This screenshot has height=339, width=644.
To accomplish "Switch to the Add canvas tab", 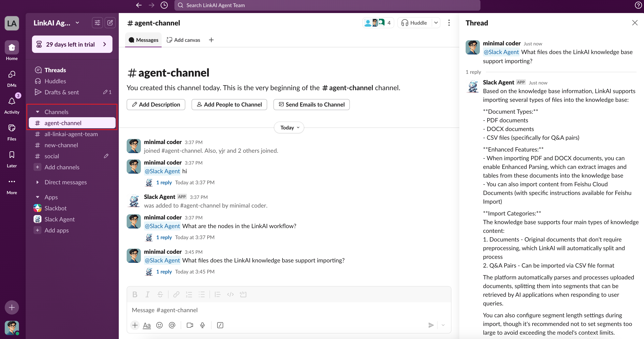I will [183, 40].
